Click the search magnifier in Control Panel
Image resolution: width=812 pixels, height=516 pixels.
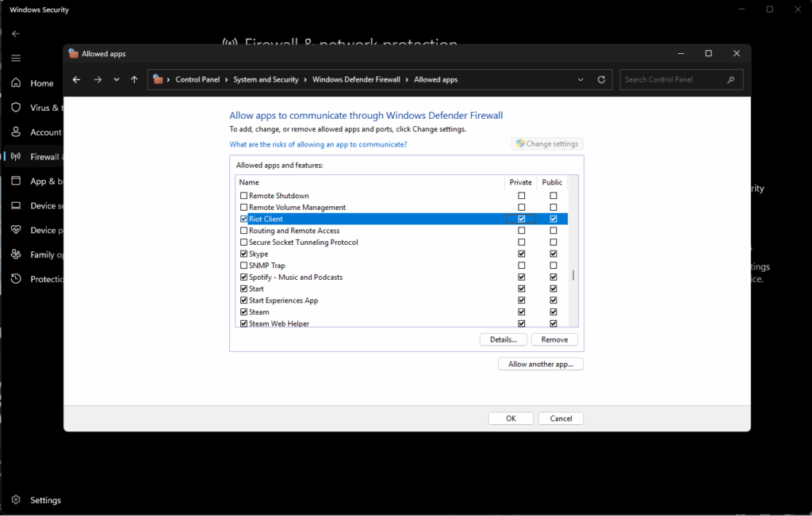pyautogui.click(x=730, y=80)
